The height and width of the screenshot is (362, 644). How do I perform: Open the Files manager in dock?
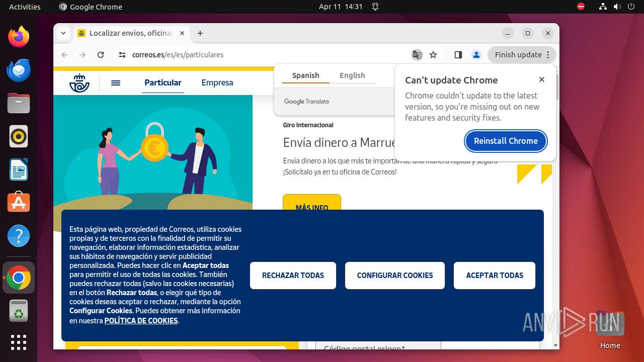coord(19,103)
